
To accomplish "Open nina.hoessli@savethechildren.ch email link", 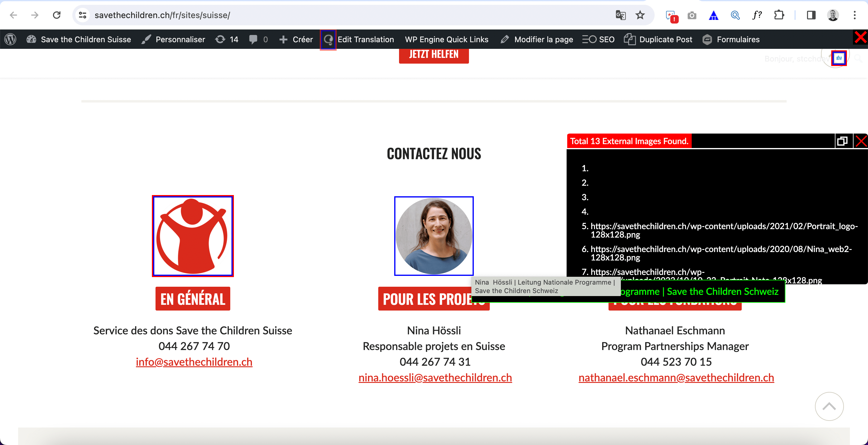I will (435, 377).
